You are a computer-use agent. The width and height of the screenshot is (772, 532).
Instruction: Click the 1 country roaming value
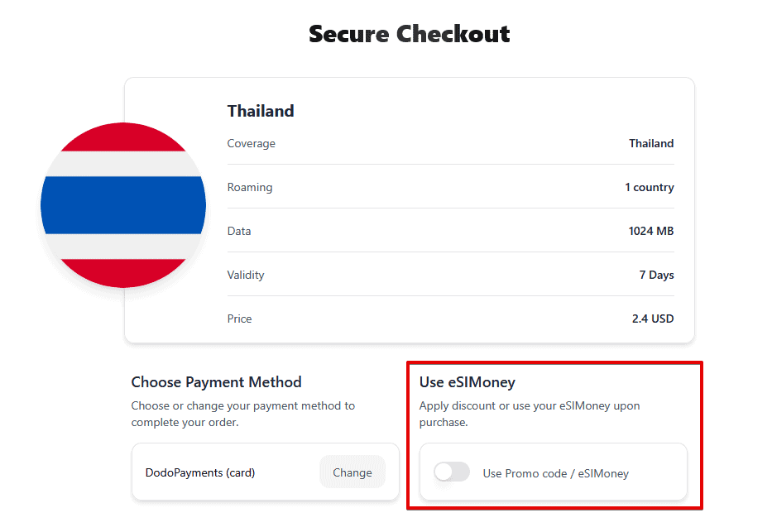(x=649, y=187)
